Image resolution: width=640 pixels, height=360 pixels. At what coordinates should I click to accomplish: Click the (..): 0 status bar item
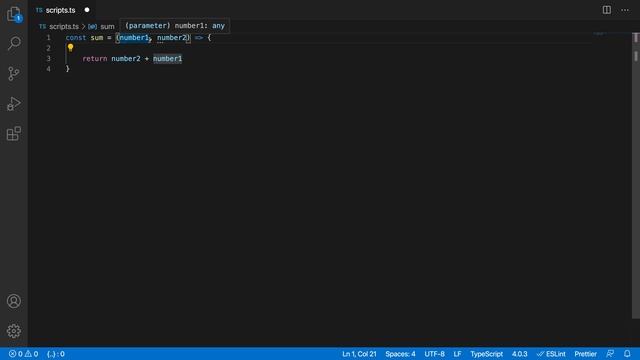[x=56, y=354]
